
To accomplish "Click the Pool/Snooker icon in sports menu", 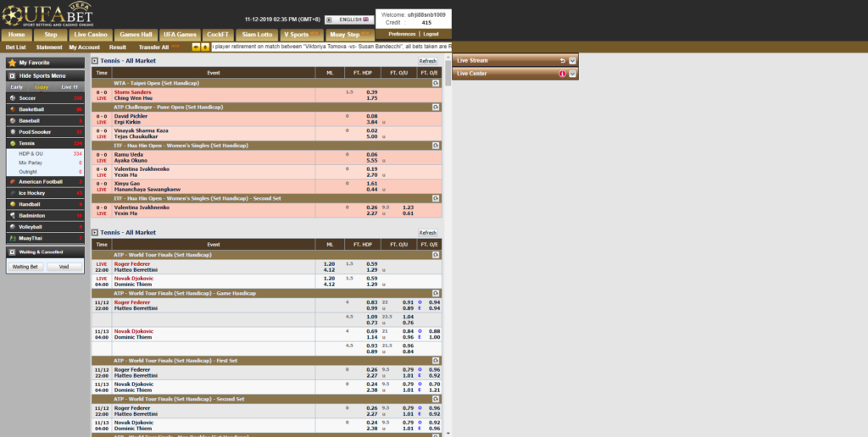I will pyautogui.click(x=13, y=132).
